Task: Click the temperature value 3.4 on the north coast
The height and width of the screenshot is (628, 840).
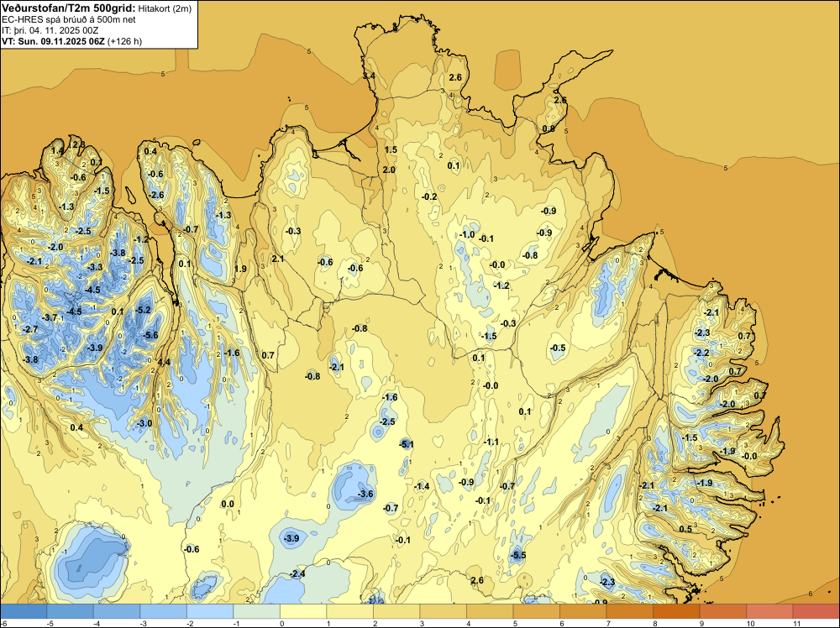Action: pos(369,76)
